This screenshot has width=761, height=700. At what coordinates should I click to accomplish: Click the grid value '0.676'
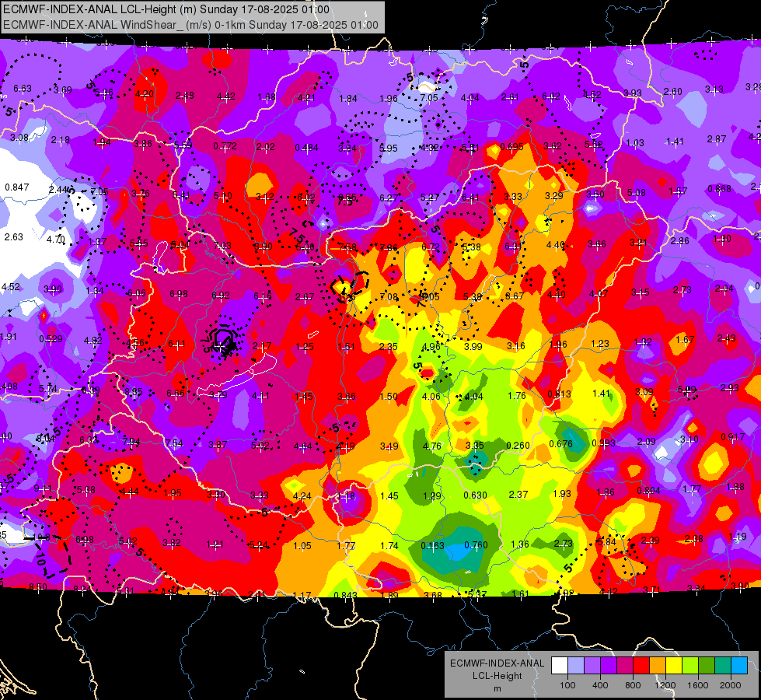pyautogui.click(x=560, y=444)
